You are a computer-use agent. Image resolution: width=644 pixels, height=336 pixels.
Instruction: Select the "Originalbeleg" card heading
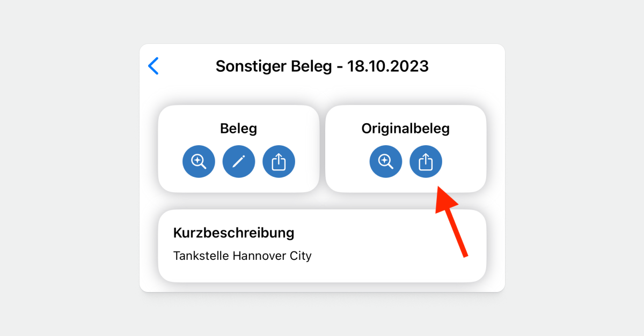point(405,129)
